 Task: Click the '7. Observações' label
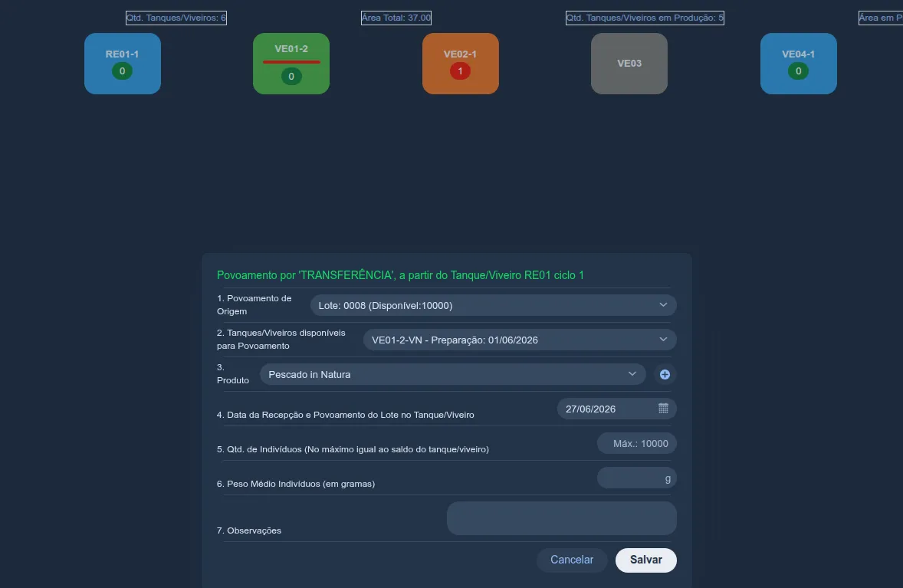[249, 531]
